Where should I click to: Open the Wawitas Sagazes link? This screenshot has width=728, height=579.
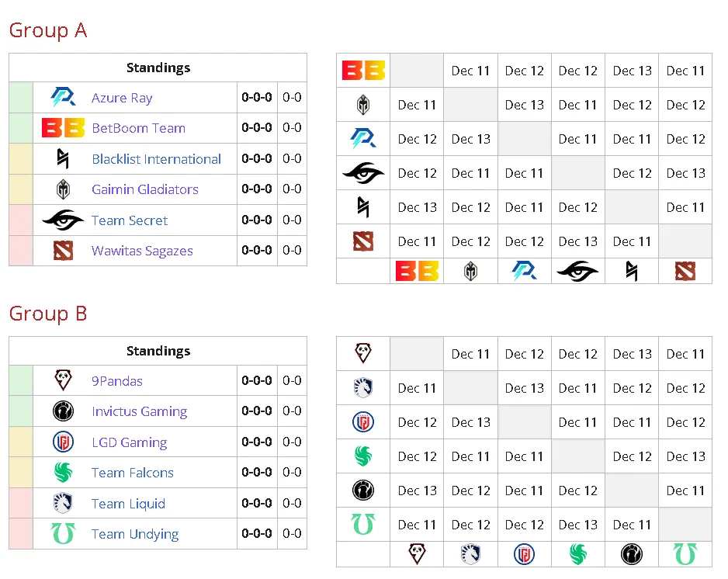(143, 251)
